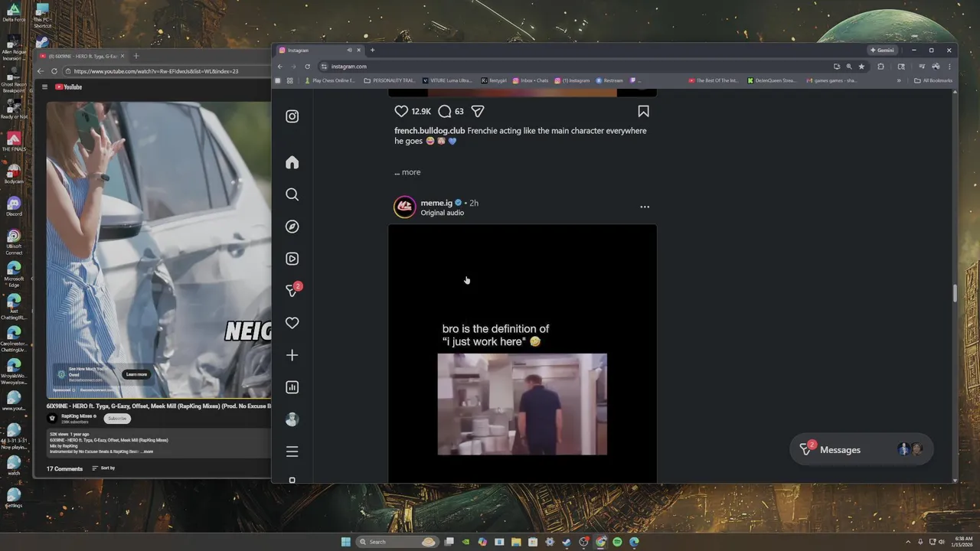Open Discord desktop shortcut
This screenshot has height=551, width=980.
coord(14,206)
